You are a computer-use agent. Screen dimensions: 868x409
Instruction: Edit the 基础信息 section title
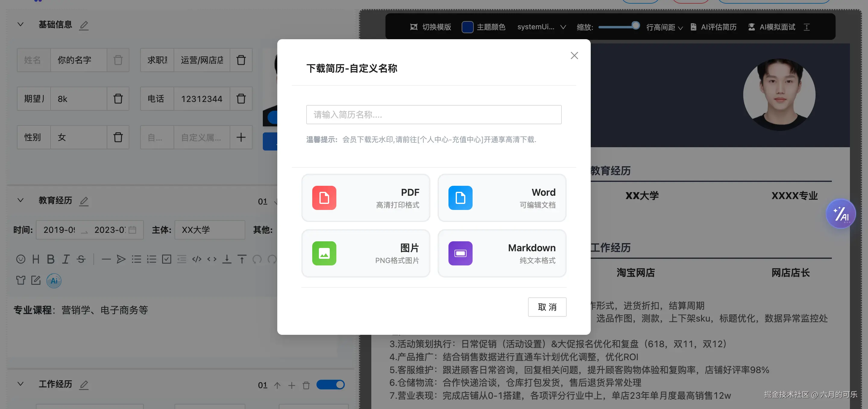[x=84, y=25]
